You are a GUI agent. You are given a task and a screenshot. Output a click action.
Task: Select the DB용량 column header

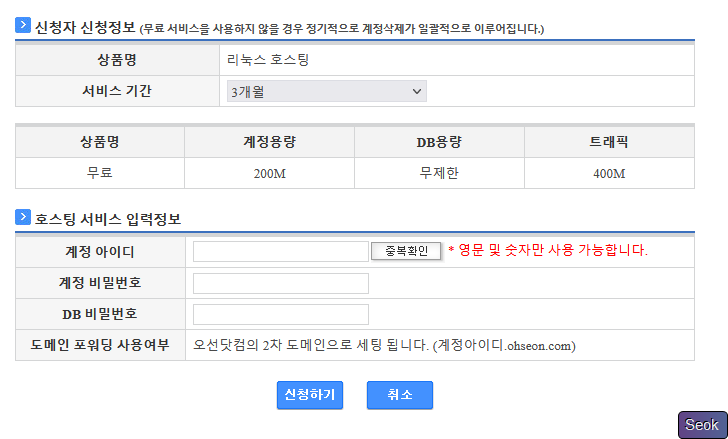click(x=438, y=142)
